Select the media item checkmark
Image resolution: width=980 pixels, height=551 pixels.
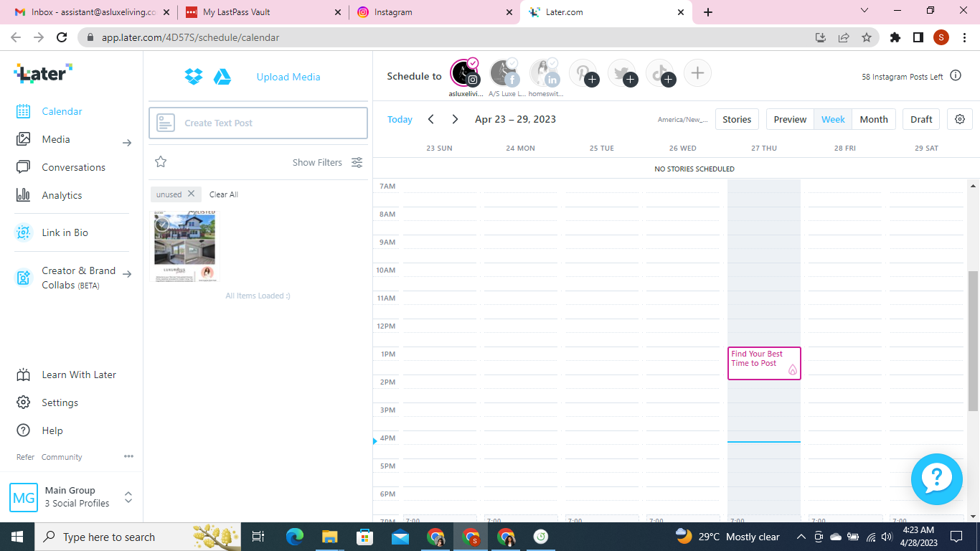click(162, 225)
